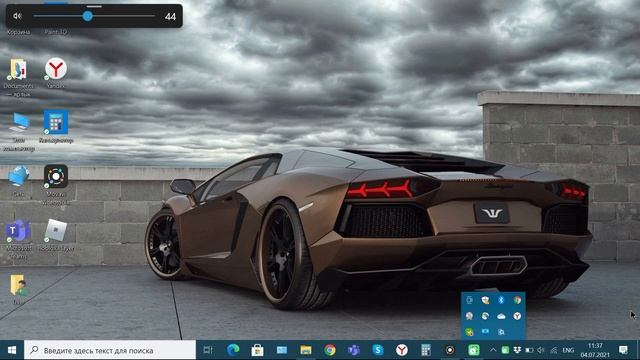
Task: Open the Movavi app on the taskbar
Action: [450, 350]
